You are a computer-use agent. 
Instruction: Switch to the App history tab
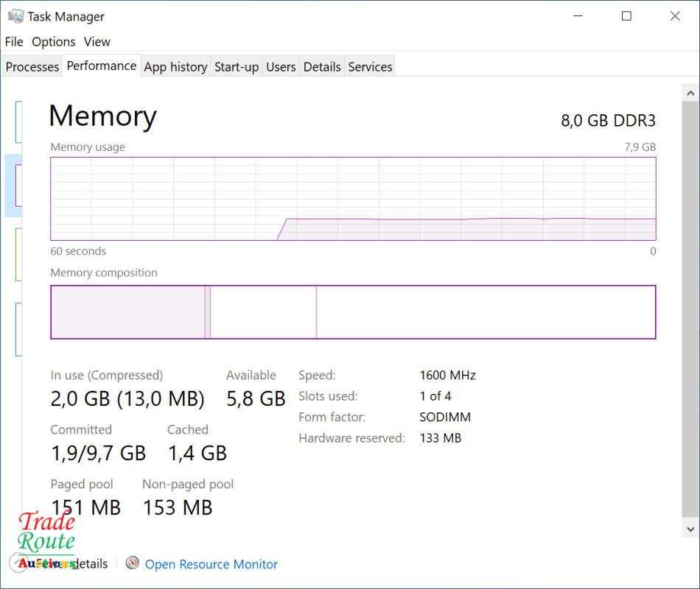pyautogui.click(x=175, y=67)
